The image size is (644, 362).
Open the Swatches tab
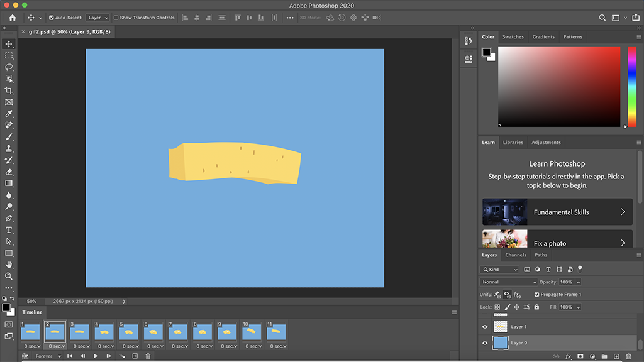pos(513,37)
